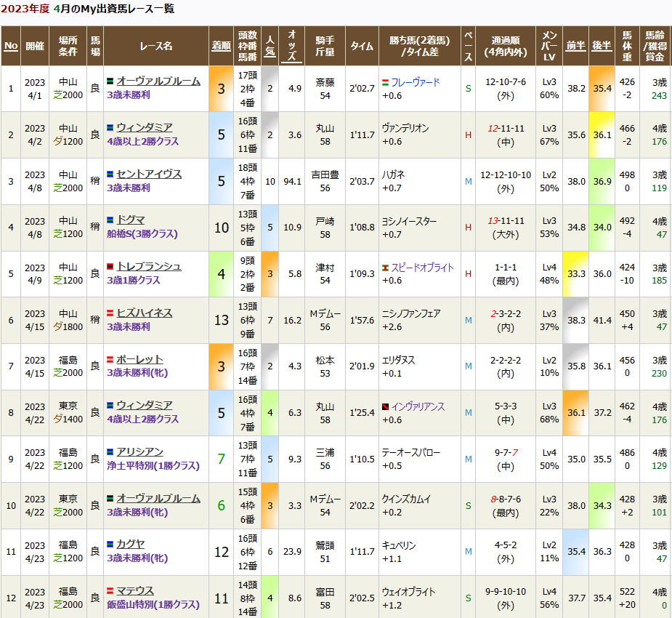Sort by the 後半 column header

pos(602,45)
